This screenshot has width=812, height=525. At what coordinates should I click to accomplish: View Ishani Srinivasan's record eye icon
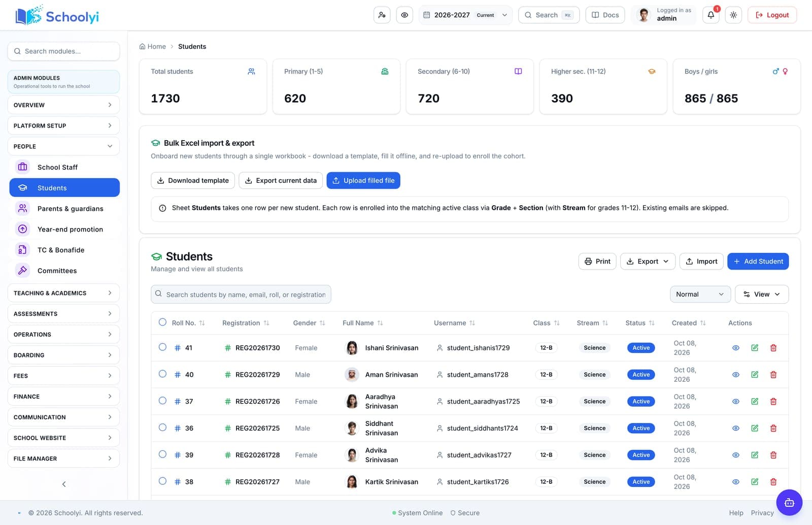[735, 348]
